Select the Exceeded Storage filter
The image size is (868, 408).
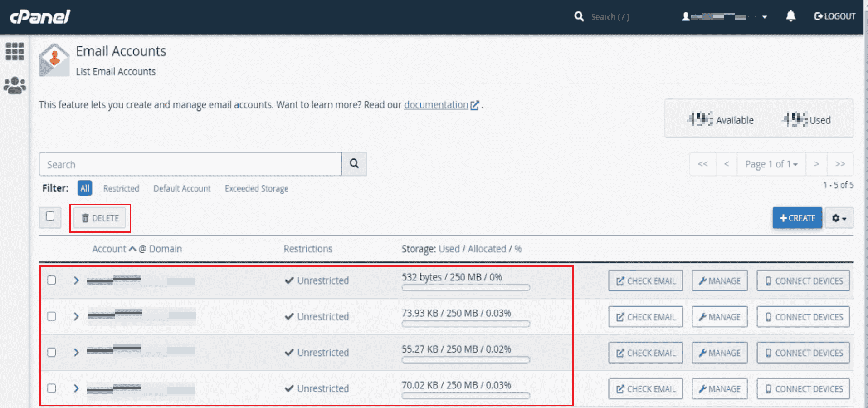256,188
